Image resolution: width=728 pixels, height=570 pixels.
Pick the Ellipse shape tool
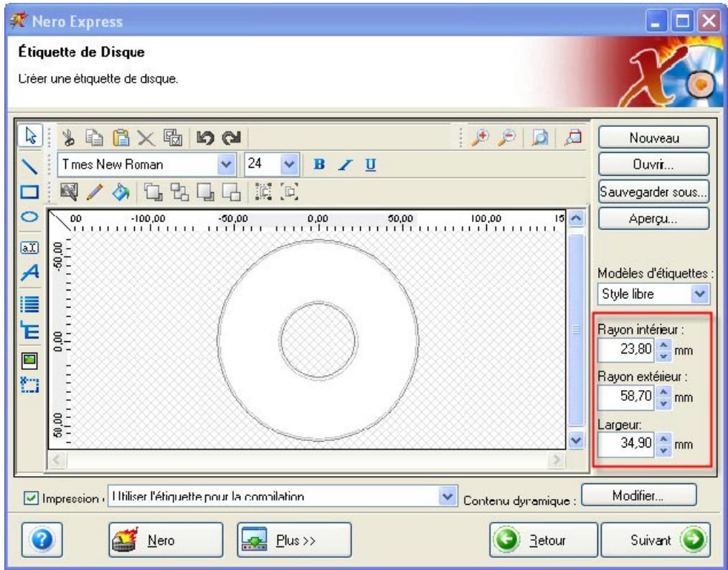(29, 217)
